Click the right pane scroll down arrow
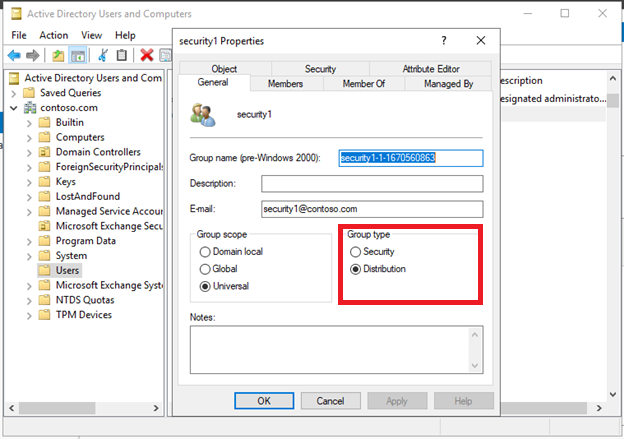The image size is (624, 439). point(613,394)
